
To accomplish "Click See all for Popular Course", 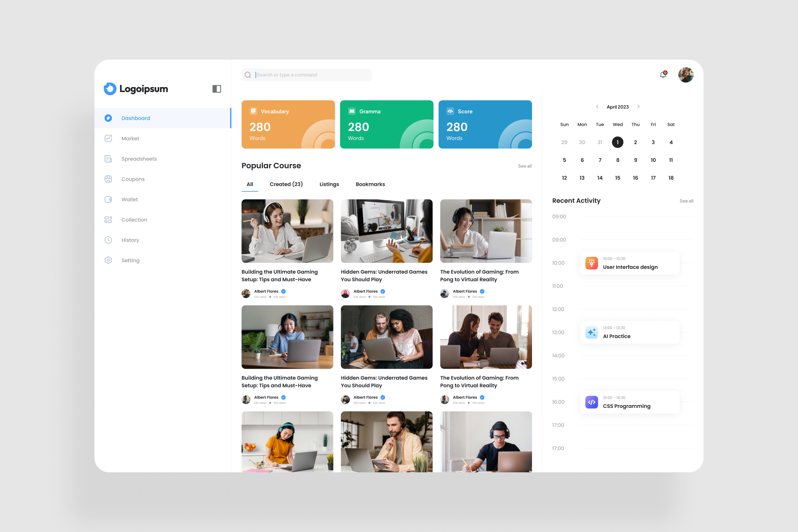I will pyautogui.click(x=524, y=166).
